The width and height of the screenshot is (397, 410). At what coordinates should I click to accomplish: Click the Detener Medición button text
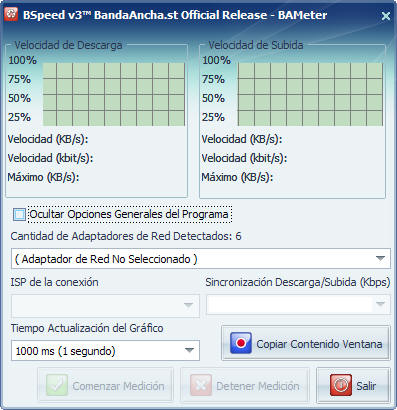coord(258,386)
